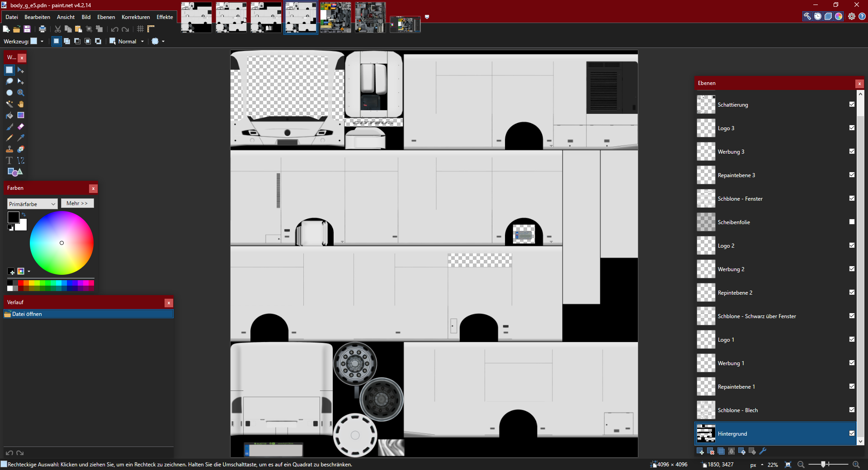Select the Datei öffnen history entry
Image resolution: width=868 pixels, height=470 pixels.
[89, 314]
